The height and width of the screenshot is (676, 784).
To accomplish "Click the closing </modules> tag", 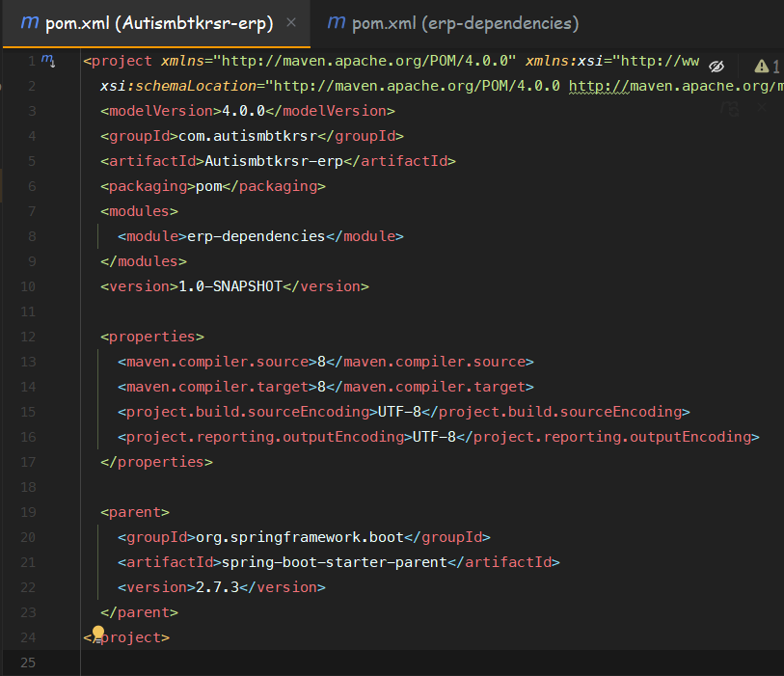I will pyautogui.click(x=144, y=261).
